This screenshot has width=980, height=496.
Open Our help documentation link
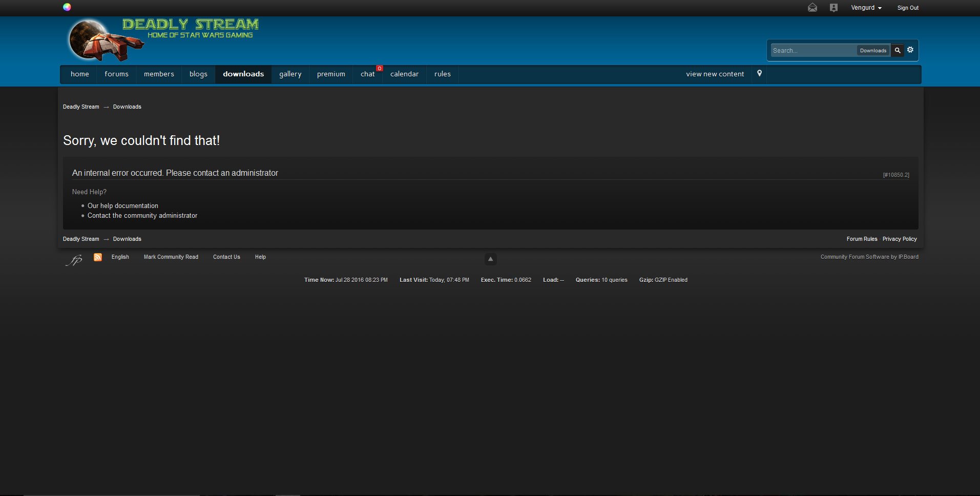point(123,205)
